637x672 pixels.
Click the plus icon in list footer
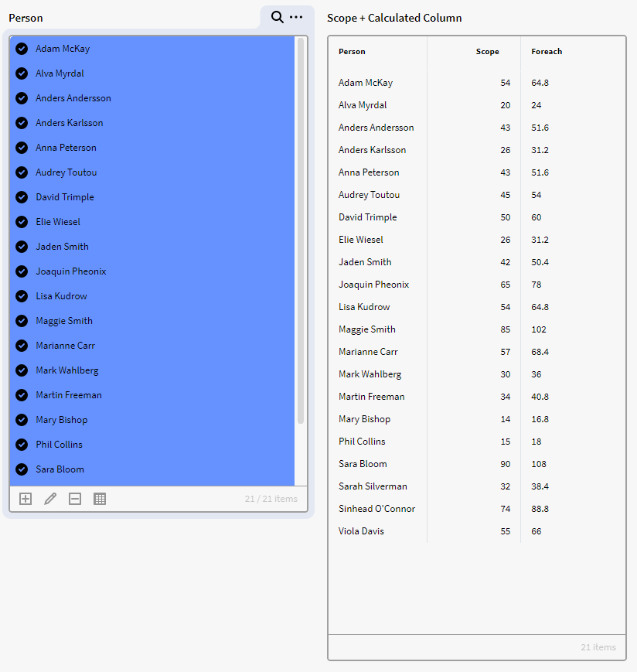click(26, 499)
